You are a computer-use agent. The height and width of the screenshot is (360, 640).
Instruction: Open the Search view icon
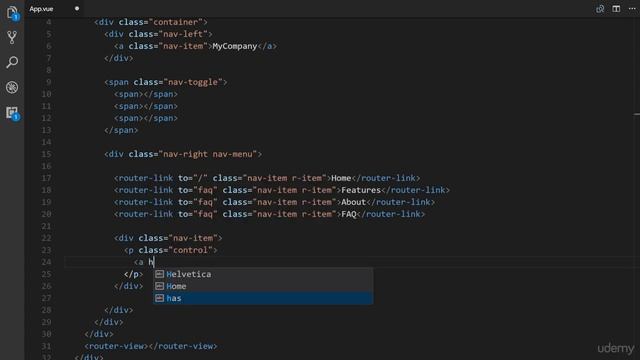[x=12, y=62]
